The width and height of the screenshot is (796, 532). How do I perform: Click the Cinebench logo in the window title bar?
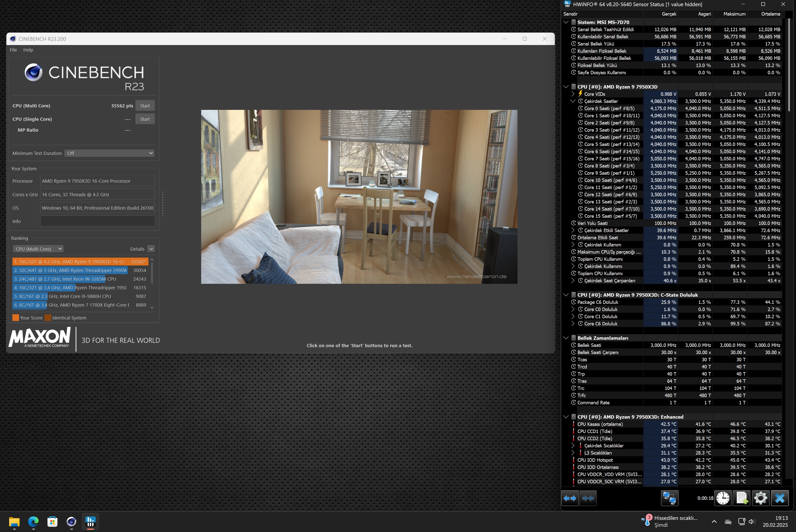pos(13,39)
